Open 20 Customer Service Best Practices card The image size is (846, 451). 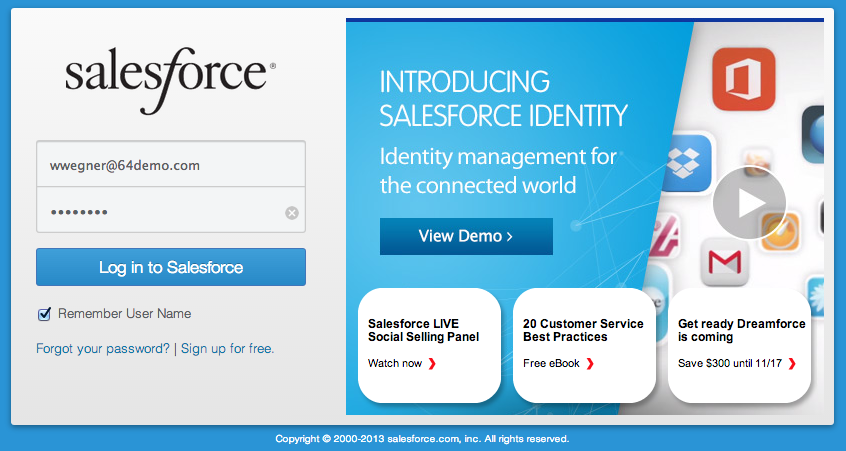(x=584, y=345)
